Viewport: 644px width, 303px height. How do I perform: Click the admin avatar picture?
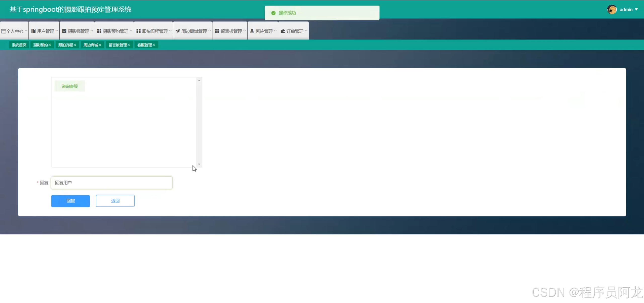click(x=612, y=10)
